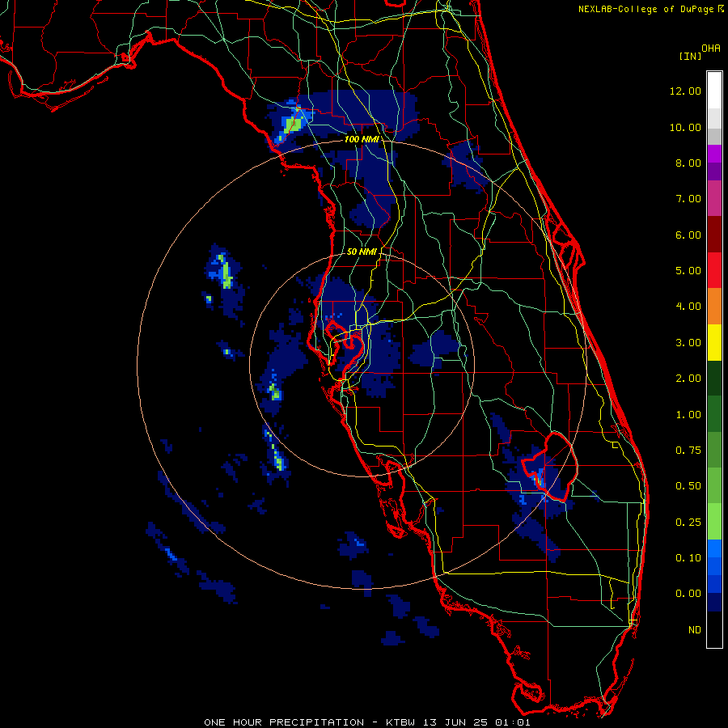The height and width of the screenshot is (728, 728).
Task: Click the '12.00' legend value
Action: coord(685,91)
